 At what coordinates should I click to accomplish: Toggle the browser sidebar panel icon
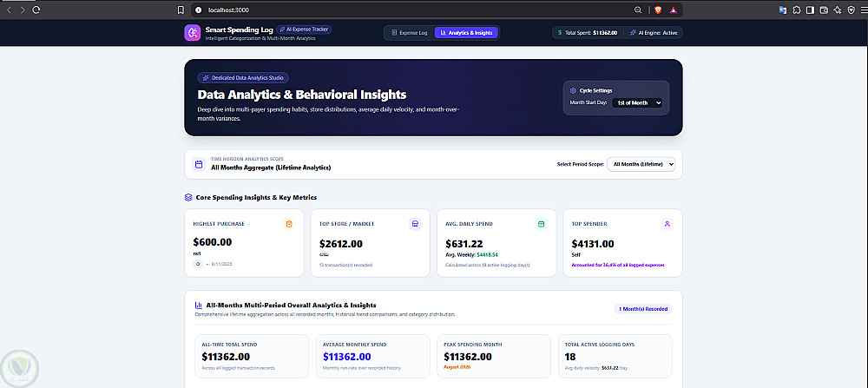click(811, 10)
